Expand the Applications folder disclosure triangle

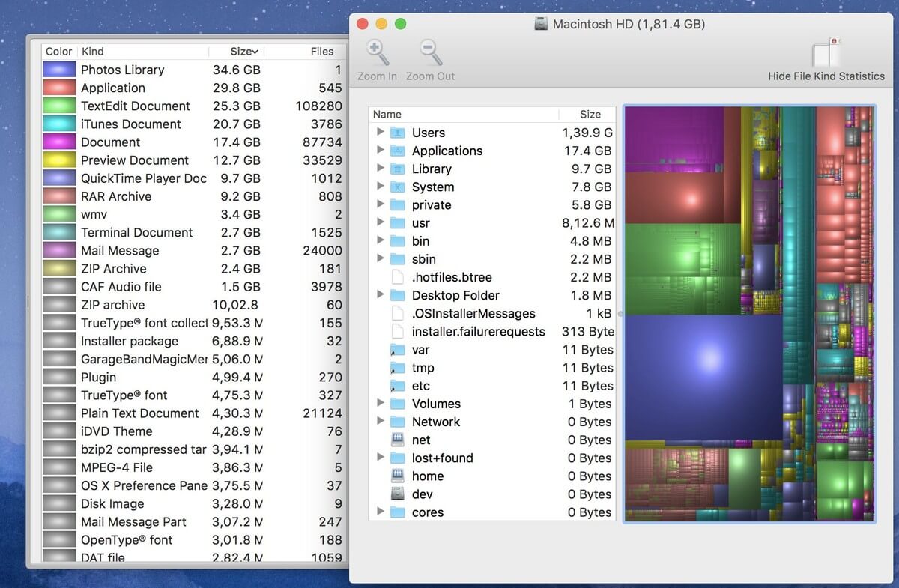(x=380, y=150)
